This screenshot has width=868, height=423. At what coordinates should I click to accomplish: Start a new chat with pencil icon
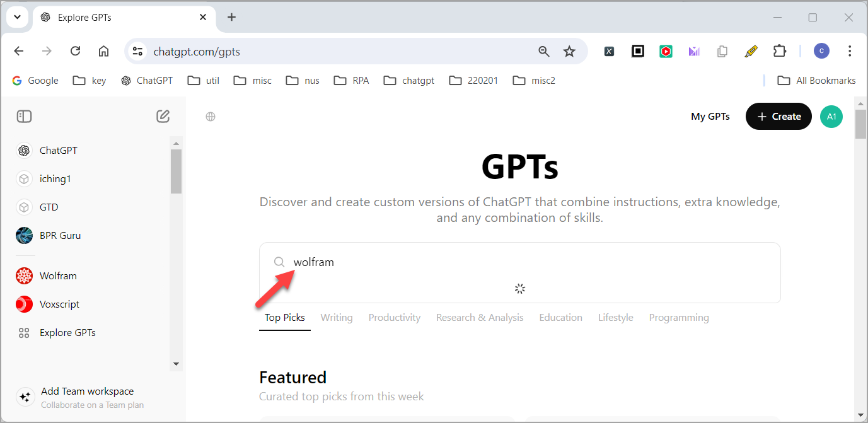pyautogui.click(x=163, y=116)
